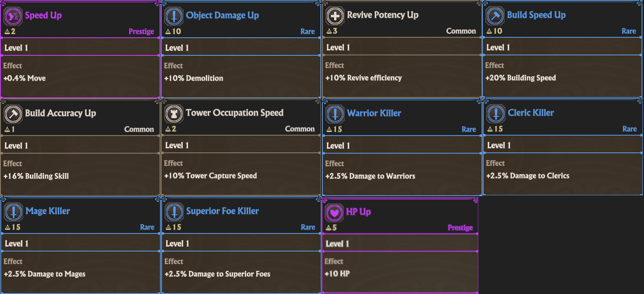Click the Level 1 row under Warrior Killer

click(x=402, y=146)
